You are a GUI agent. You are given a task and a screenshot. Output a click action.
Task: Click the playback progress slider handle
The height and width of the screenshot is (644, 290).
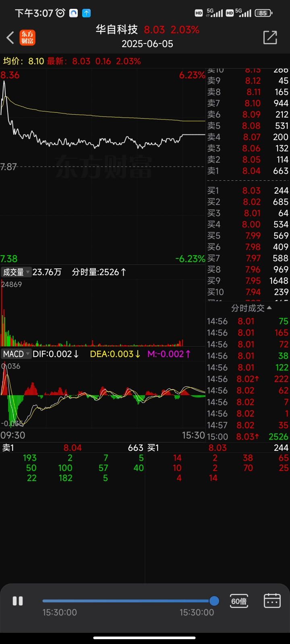tap(214, 601)
